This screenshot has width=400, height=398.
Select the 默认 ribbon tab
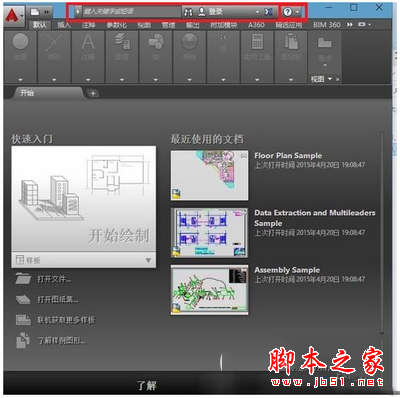point(40,25)
